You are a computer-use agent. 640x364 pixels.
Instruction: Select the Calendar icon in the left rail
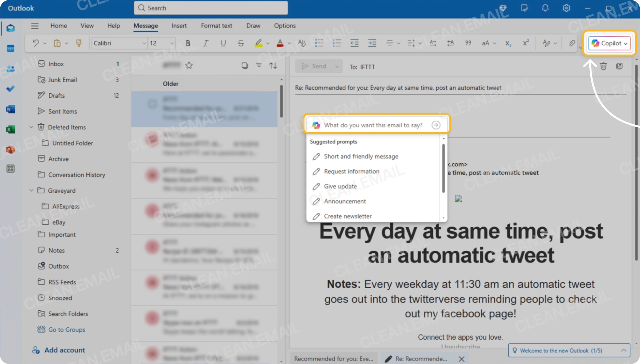(x=10, y=48)
